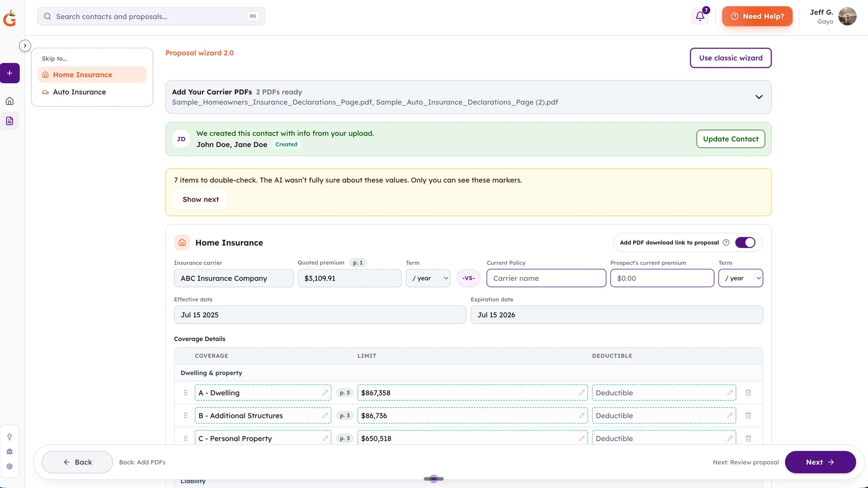Image resolution: width=868 pixels, height=488 pixels.
Task: Edit the Insurance carrier field
Action: tap(234, 278)
